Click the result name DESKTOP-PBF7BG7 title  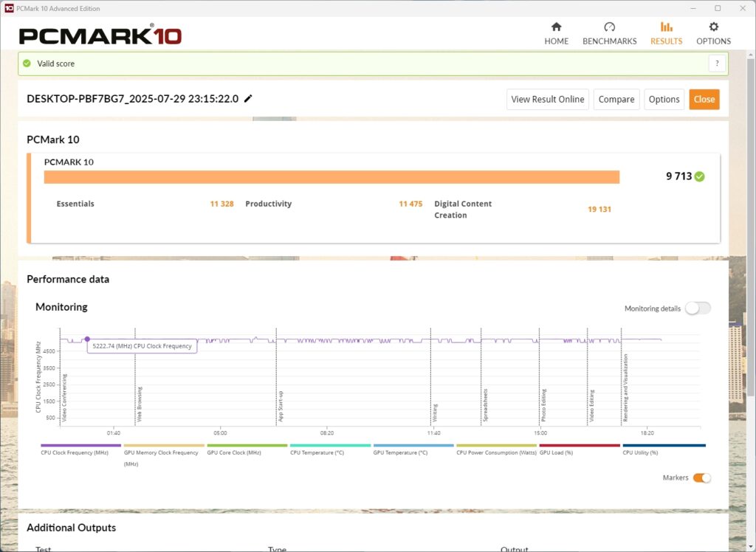tap(133, 99)
